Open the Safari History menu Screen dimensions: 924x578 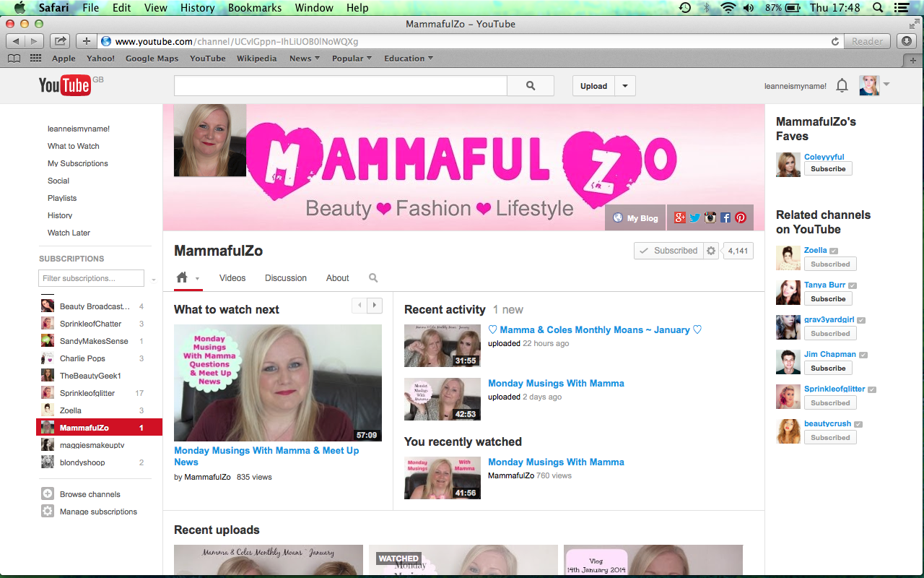click(x=197, y=8)
